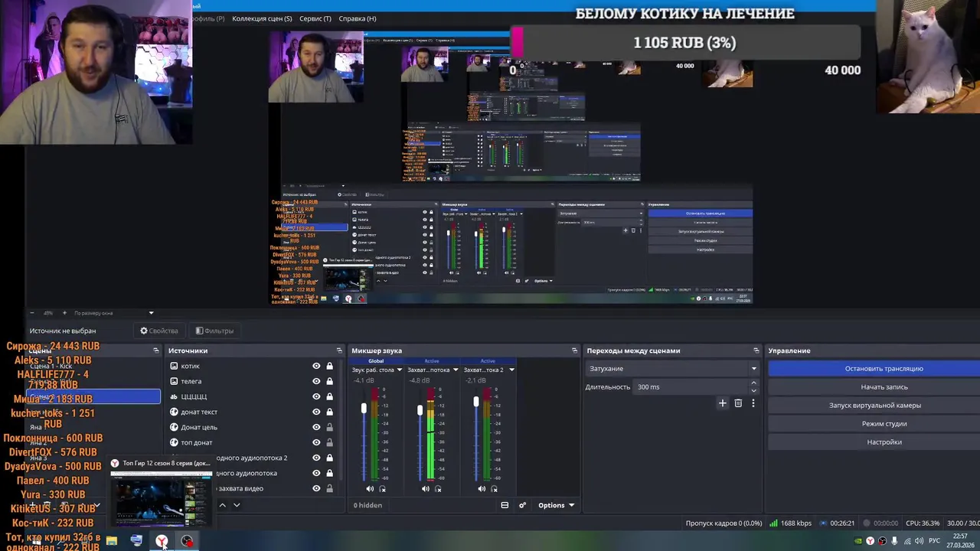Viewport: 980px width, 551px height.
Task: Mute the mixer channel showing -4.8 dB
Action: pos(426,488)
